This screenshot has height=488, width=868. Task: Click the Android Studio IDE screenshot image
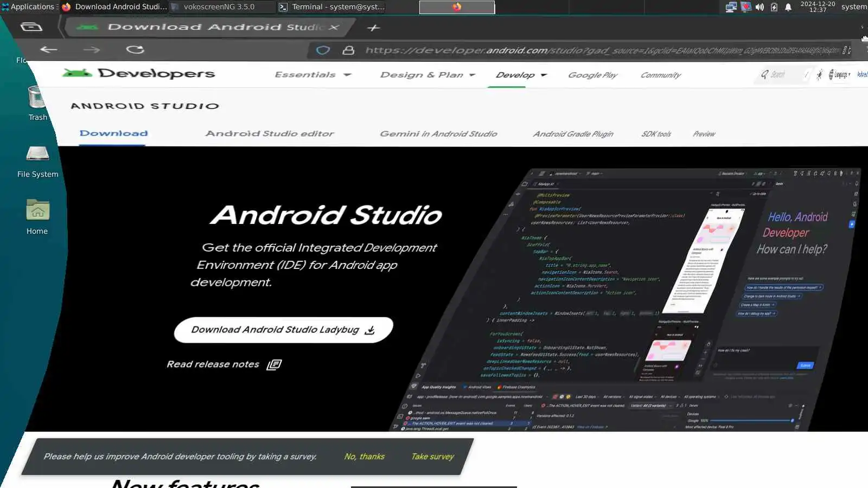(625, 300)
